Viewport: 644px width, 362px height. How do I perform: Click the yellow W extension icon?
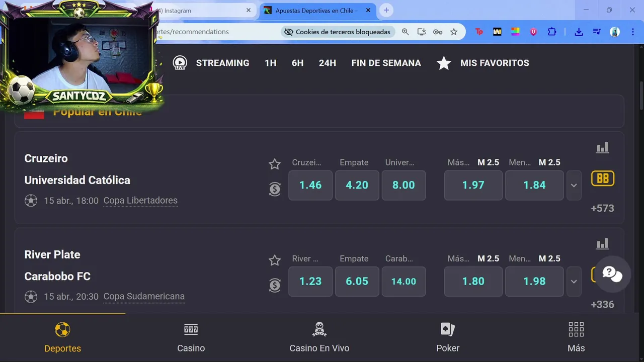pos(497,32)
